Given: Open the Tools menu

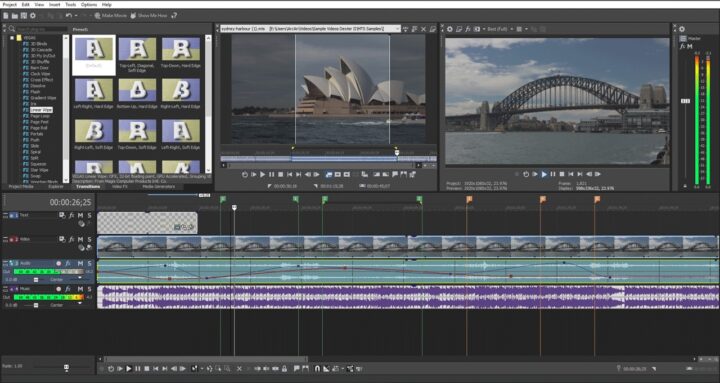Looking at the screenshot, I should (x=70, y=4).
